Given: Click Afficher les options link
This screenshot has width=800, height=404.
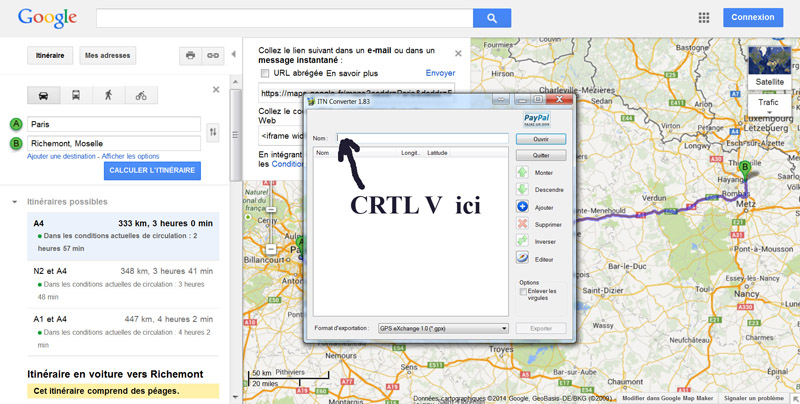Looking at the screenshot, I should [x=131, y=157].
